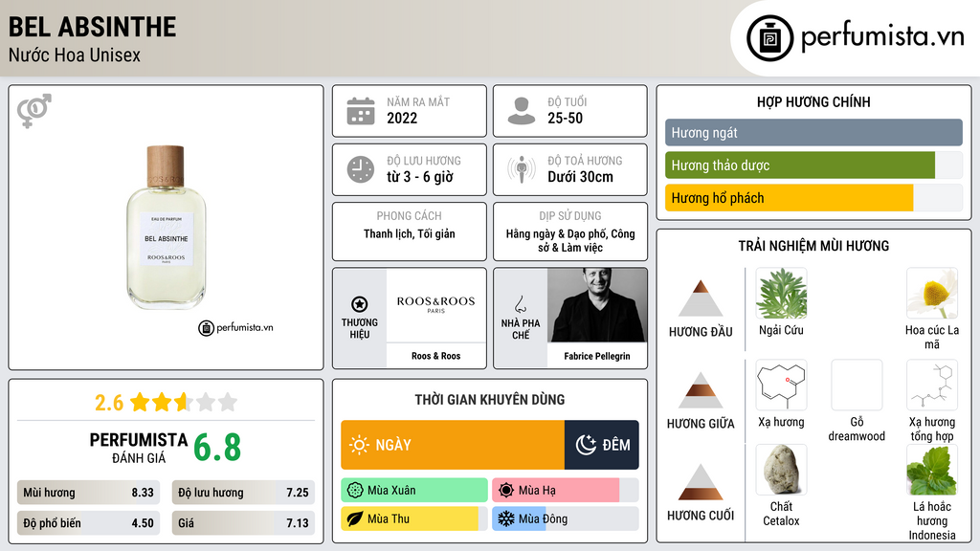980x551 pixels.
Task: Open the Lá hoắc hương Indonesia image
Action: tap(932, 470)
